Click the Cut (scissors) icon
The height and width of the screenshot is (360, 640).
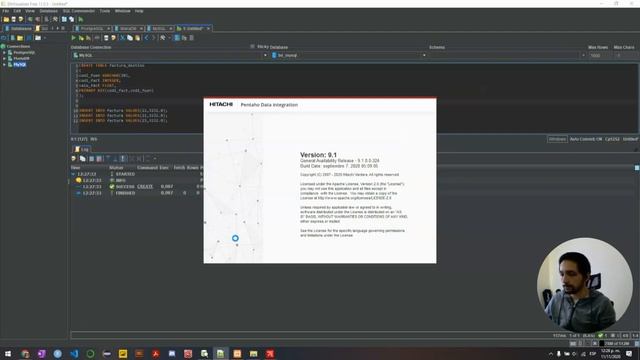(x=122, y=38)
